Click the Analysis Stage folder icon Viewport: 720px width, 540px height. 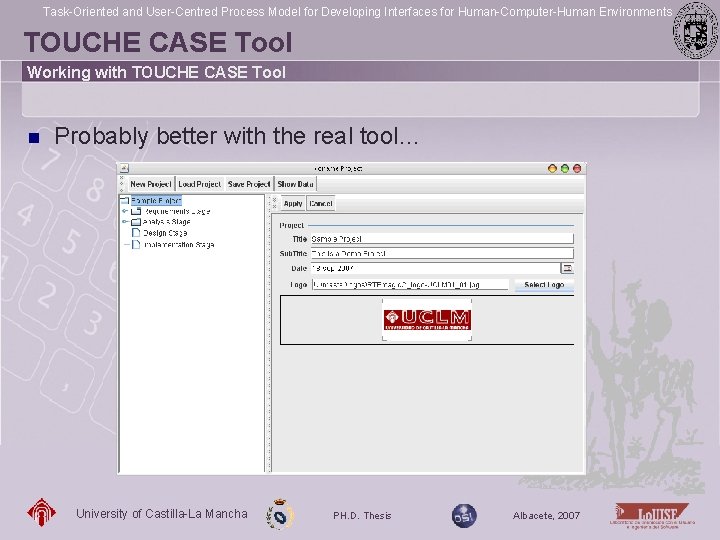[136, 222]
